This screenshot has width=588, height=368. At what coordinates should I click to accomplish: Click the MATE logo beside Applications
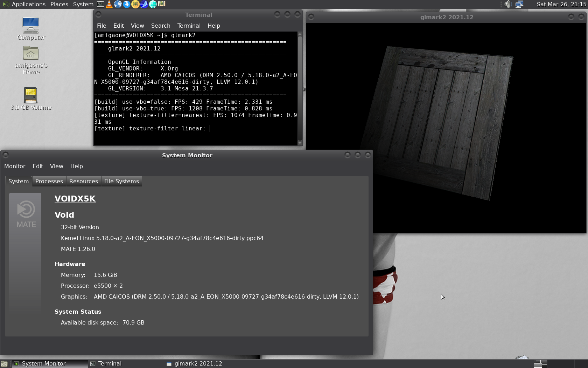tap(6, 4)
